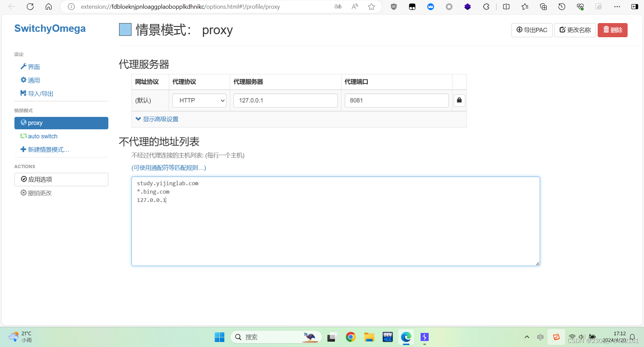Open Chrome from the taskbar
Screen dimensions: 644x347
351,337
